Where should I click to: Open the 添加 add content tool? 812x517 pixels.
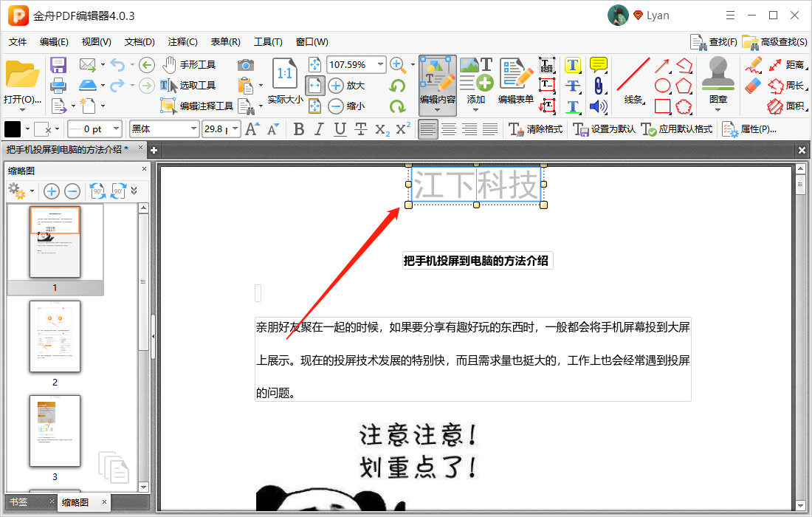pyautogui.click(x=477, y=81)
